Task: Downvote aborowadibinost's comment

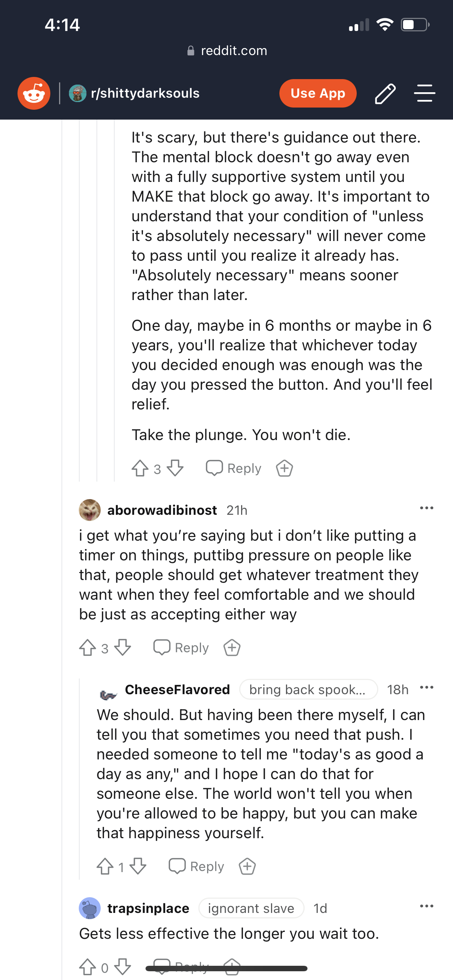Action: click(123, 647)
